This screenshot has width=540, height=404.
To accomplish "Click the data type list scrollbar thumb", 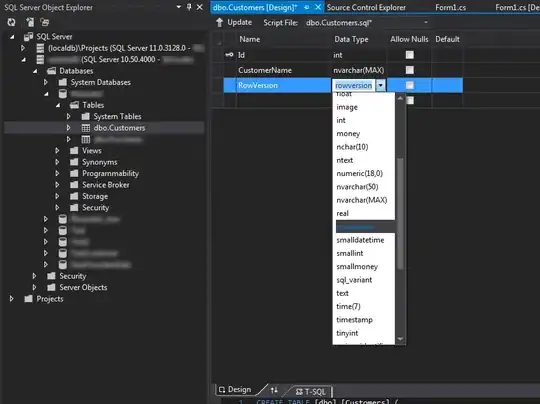I will pyautogui.click(x=400, y=213).
